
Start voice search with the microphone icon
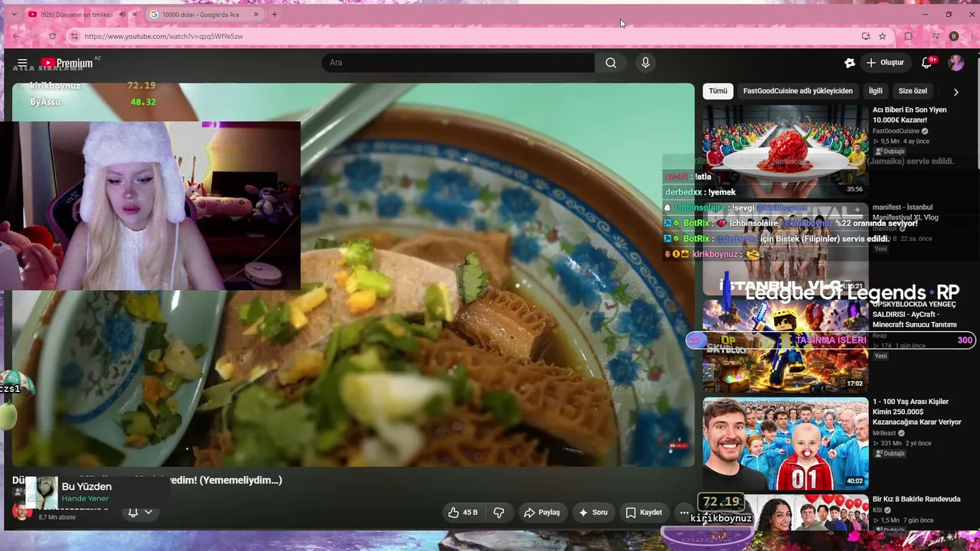645,63
